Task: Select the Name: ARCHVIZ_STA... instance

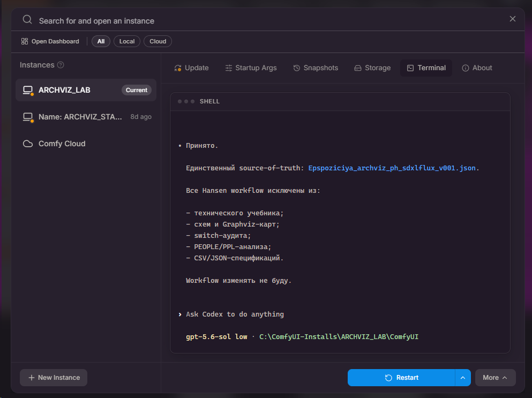Action: pos(86,117)
